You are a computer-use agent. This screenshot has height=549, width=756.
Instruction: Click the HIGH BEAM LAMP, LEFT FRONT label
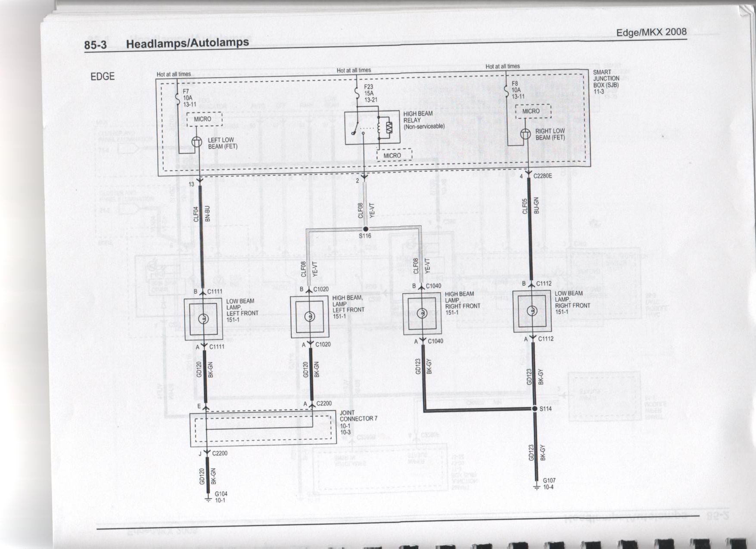pyautogui.click(x=348, y=307)
